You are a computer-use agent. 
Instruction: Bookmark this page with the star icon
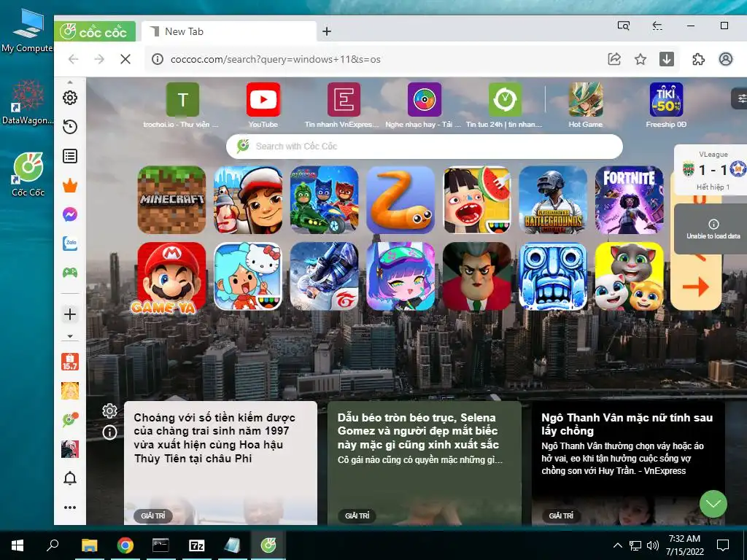coord(640,59)
